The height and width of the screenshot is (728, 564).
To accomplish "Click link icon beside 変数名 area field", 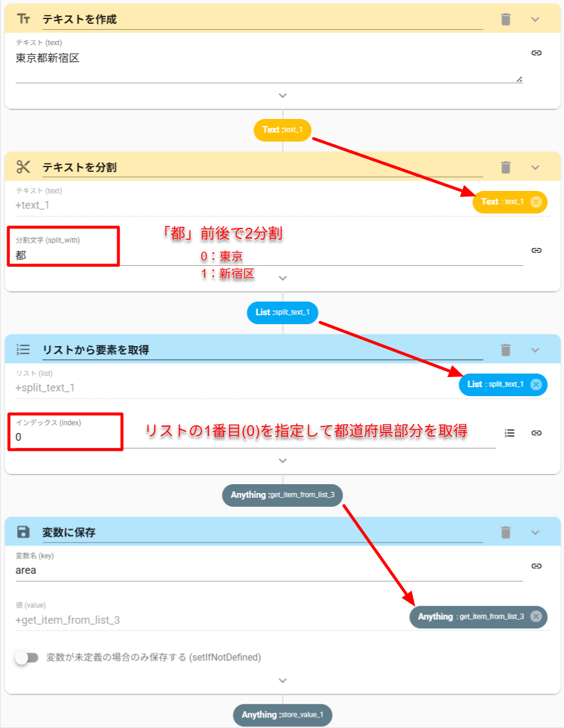I will pyautogui.click(x=536, y=566).
